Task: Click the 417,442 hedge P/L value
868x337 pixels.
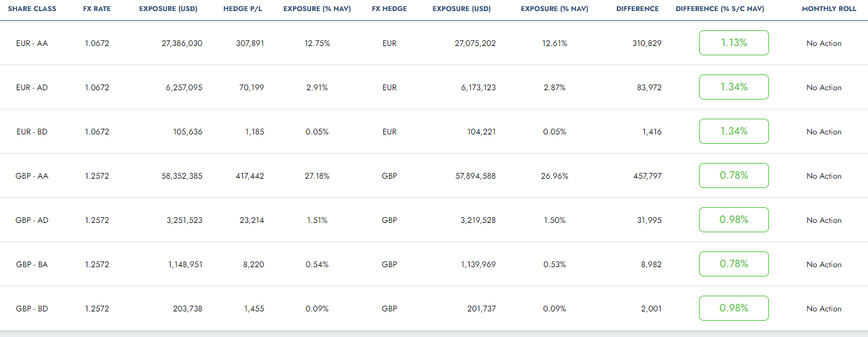Action: pyautogui.click(x=249, y=176)
